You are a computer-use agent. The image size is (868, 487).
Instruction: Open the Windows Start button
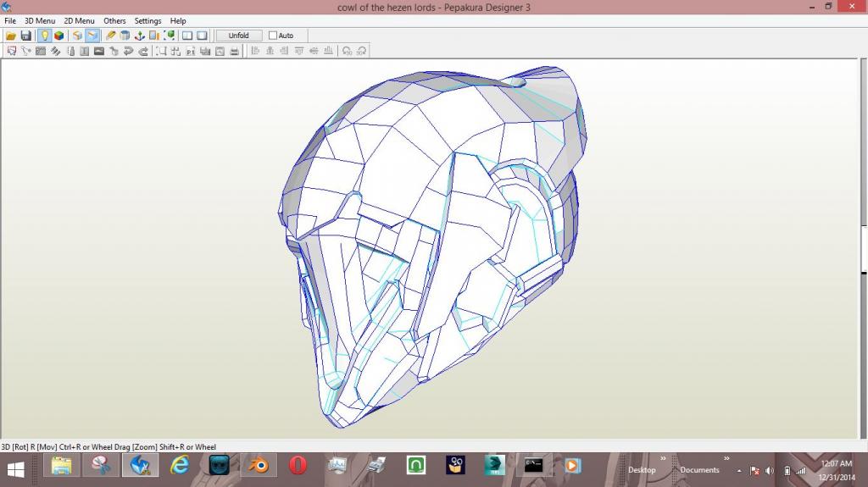tap(15, 470)
